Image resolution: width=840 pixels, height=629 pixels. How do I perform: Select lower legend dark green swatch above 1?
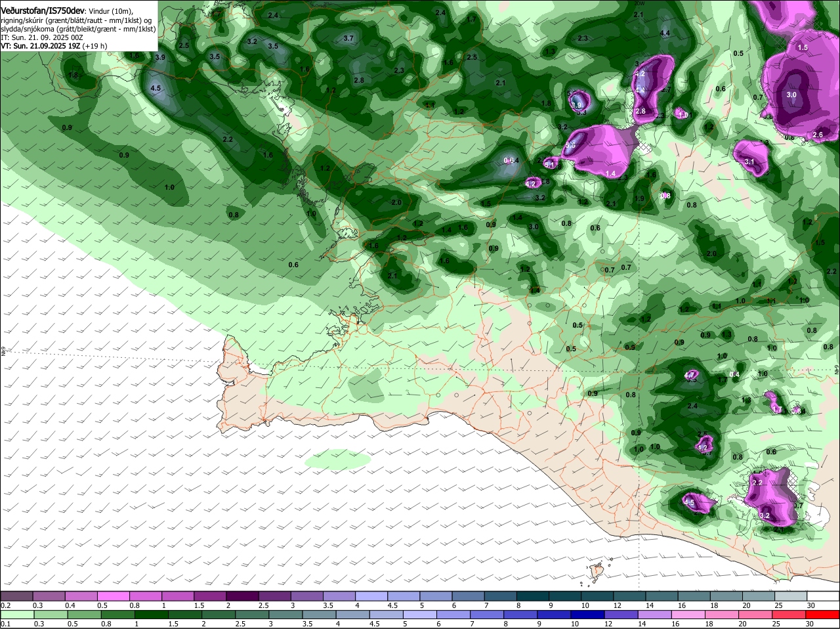(152, 614)
